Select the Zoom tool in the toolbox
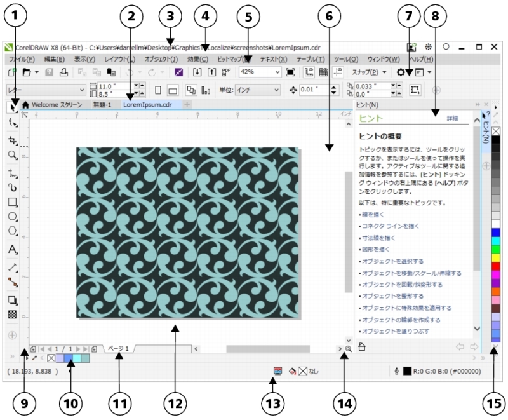Screen dimensions: 508x420 tap(11, 155)
